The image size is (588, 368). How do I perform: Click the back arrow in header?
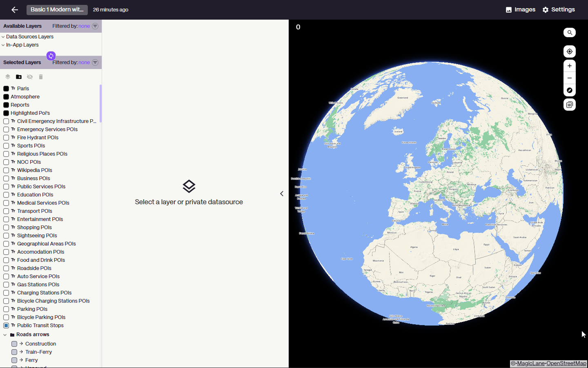[15, 10]
